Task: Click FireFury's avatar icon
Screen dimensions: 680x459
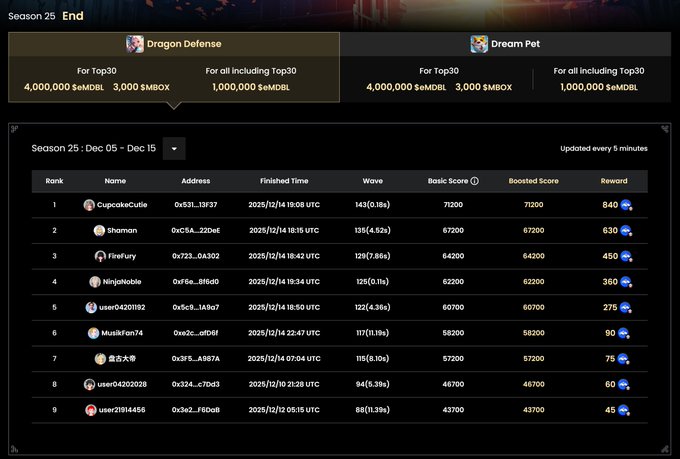Action: (99, 256)
